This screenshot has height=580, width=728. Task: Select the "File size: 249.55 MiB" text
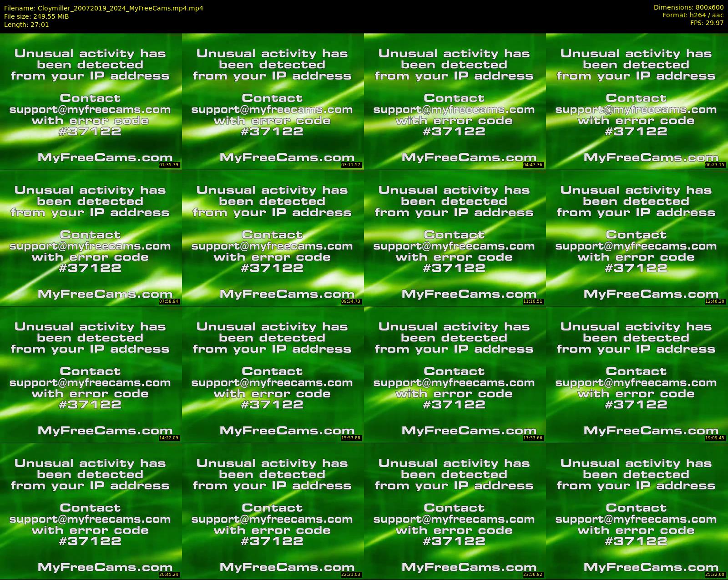(36, 16)
